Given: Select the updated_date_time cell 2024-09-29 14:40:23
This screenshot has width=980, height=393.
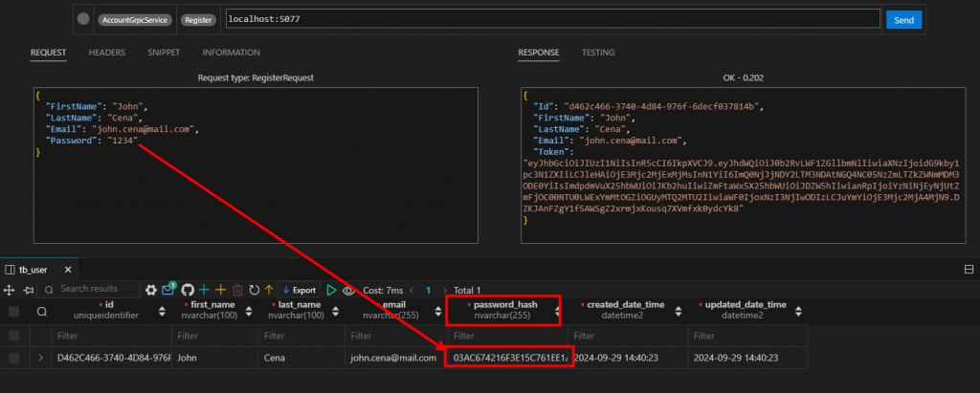Looking at the screenshot, I should coord(747,358).
